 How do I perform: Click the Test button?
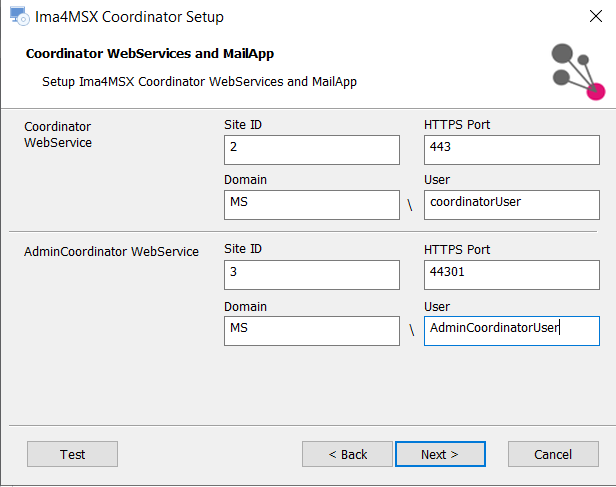(x=72, y=454)
